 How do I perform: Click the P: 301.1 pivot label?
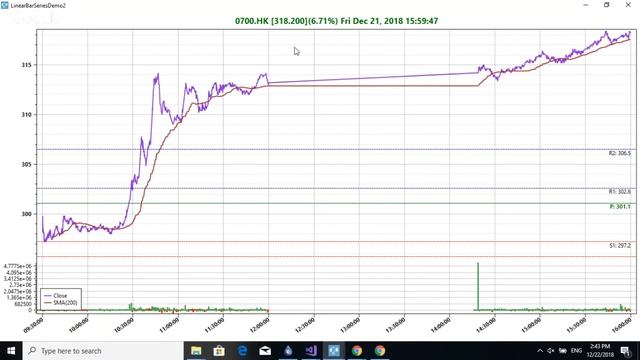[620, 207]
